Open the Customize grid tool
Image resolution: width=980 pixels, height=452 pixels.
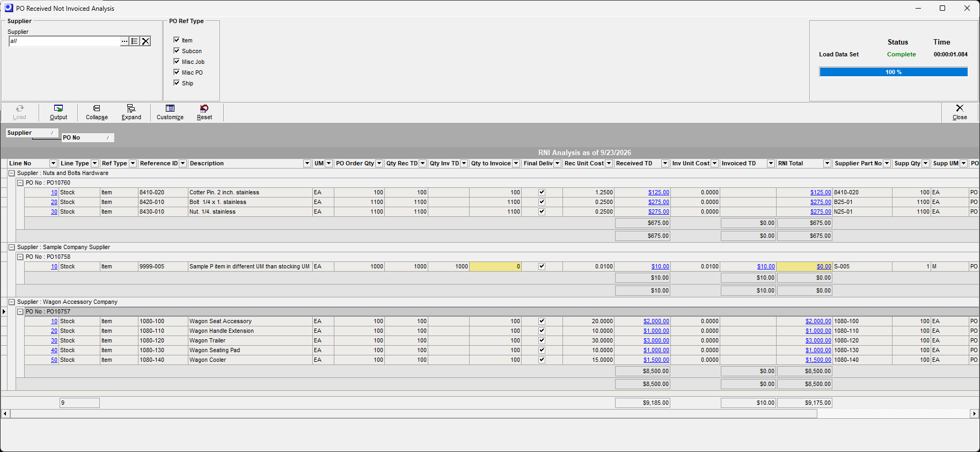(170, 113)
